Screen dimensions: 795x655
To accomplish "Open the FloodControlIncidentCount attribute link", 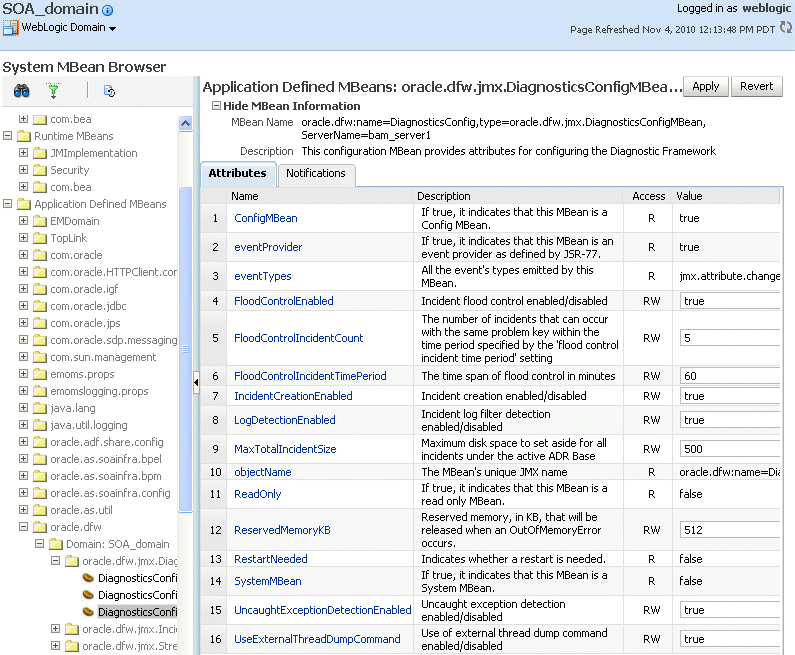I will 298,338.
